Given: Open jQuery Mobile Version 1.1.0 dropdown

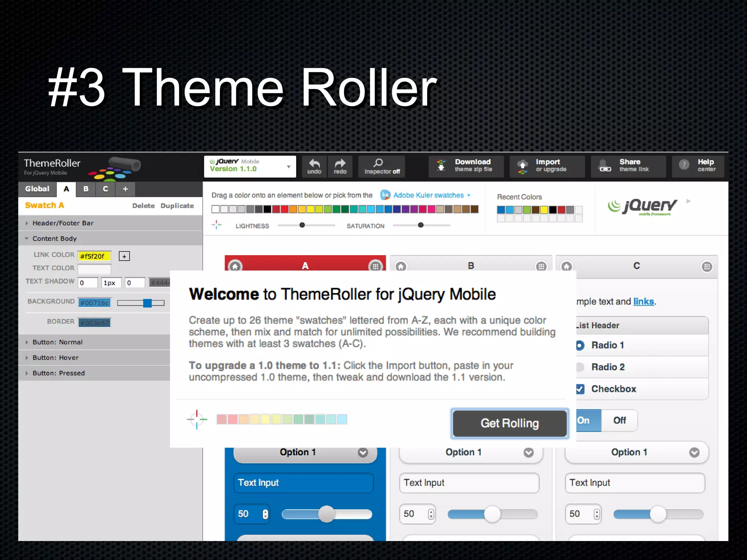Looking at the screenshot, I should (x=250, y=167).
